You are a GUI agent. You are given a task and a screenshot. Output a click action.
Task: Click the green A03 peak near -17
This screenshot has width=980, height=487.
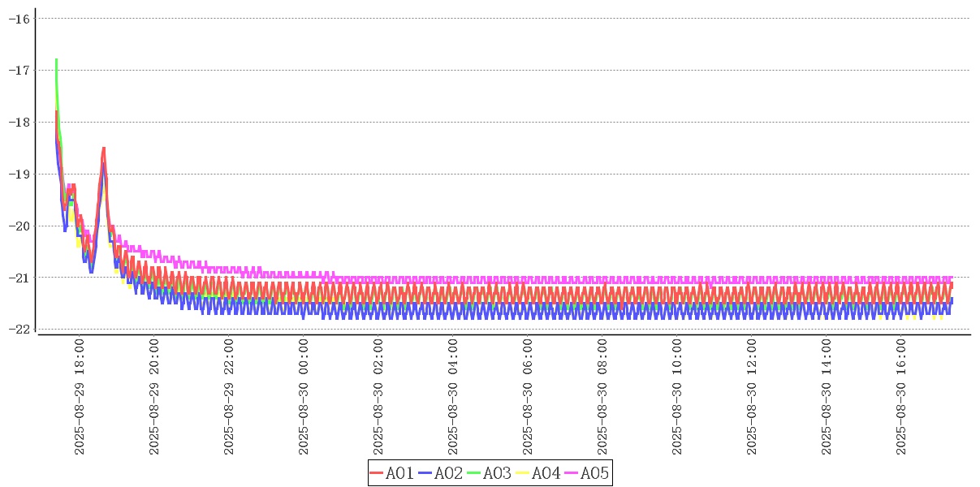pyautogui.click(x=56, y=59)
